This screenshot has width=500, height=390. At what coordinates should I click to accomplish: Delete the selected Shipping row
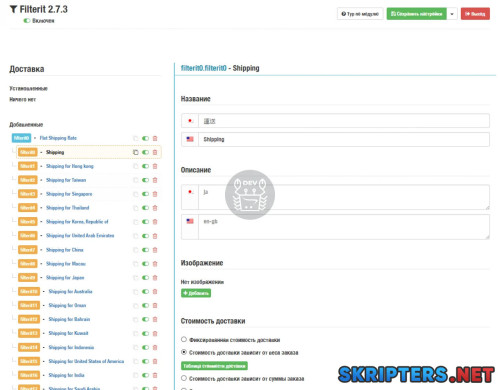tap(155, 152)
